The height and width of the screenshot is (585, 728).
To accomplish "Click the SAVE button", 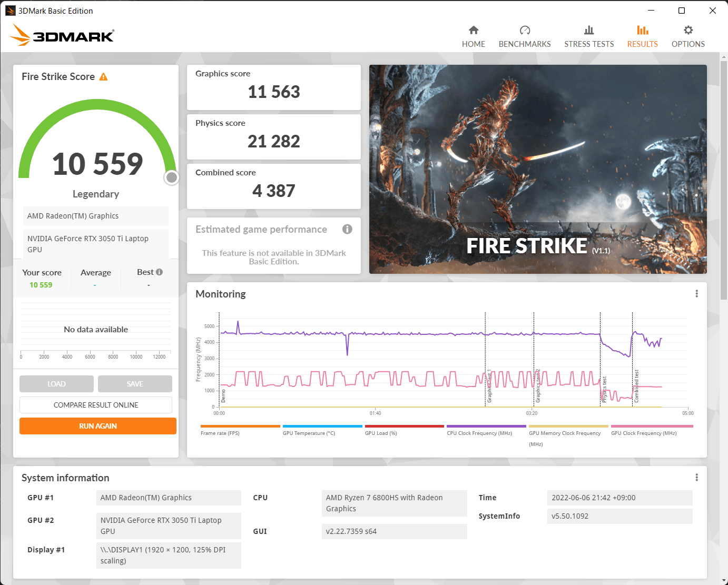I will [135, 384].
